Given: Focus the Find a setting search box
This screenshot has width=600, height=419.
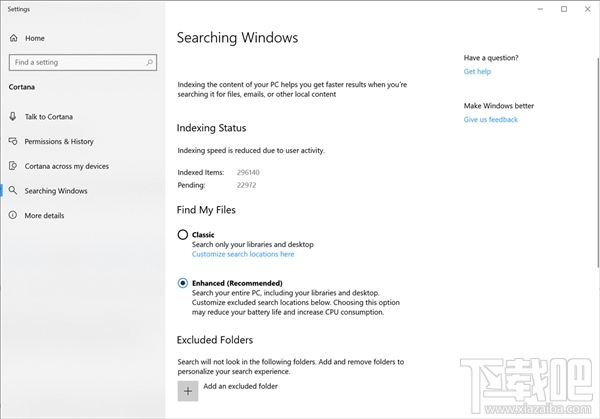Looking at the screenshot, I should 83,62.
